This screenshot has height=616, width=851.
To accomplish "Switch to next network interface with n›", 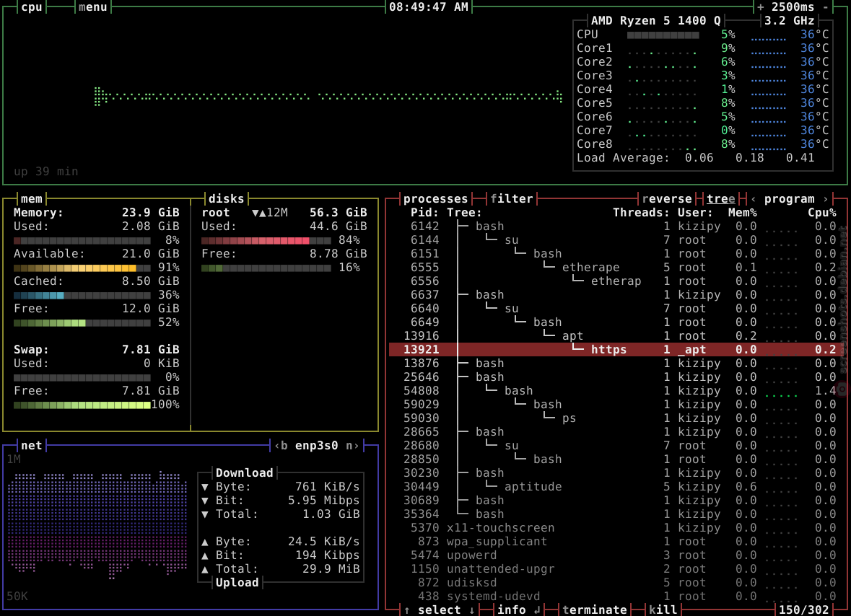I will (352, 446).
